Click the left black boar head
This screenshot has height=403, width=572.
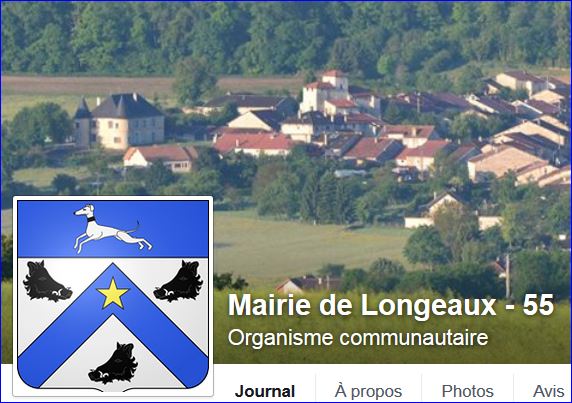(x=47, y=281)
